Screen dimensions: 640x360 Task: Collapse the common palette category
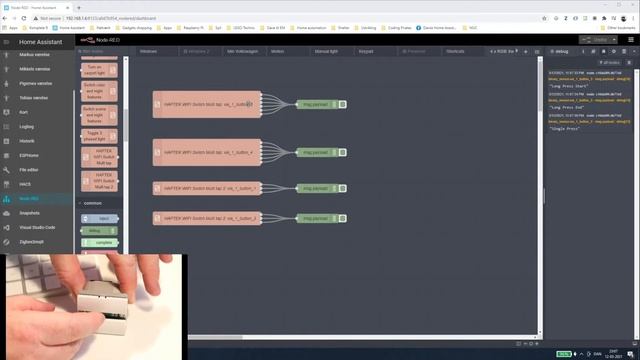click(x=99, y=203)
